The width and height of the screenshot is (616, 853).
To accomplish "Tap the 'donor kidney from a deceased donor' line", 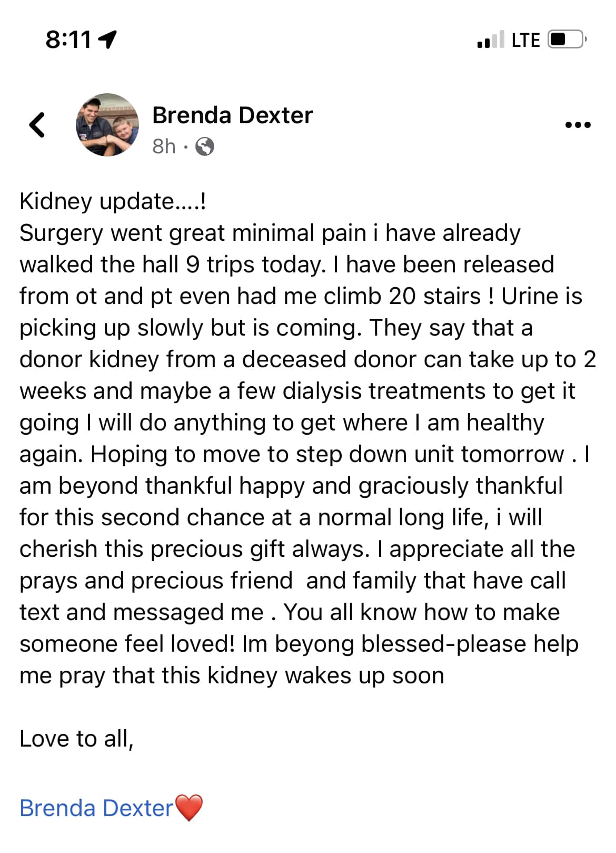I will tap(308, 359).
